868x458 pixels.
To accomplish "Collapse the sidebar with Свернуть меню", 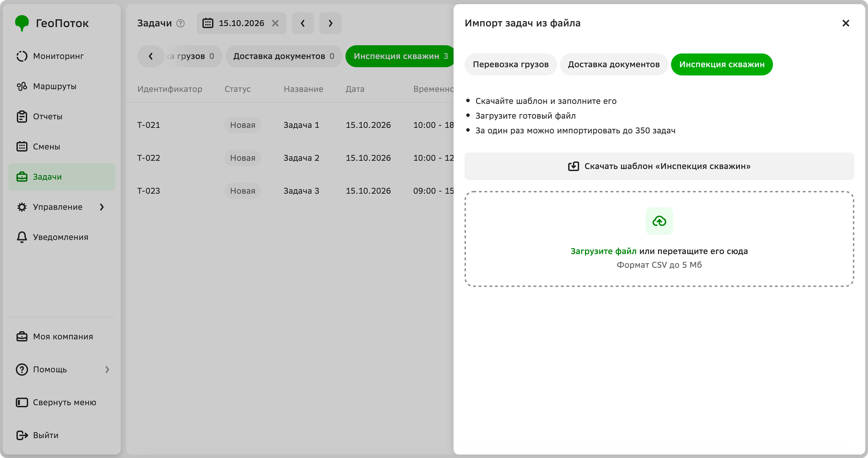I will 62,402.
